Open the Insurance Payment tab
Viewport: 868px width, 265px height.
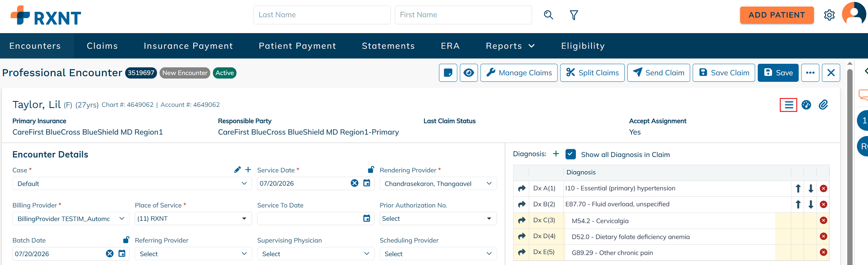(x=188, y=46)
